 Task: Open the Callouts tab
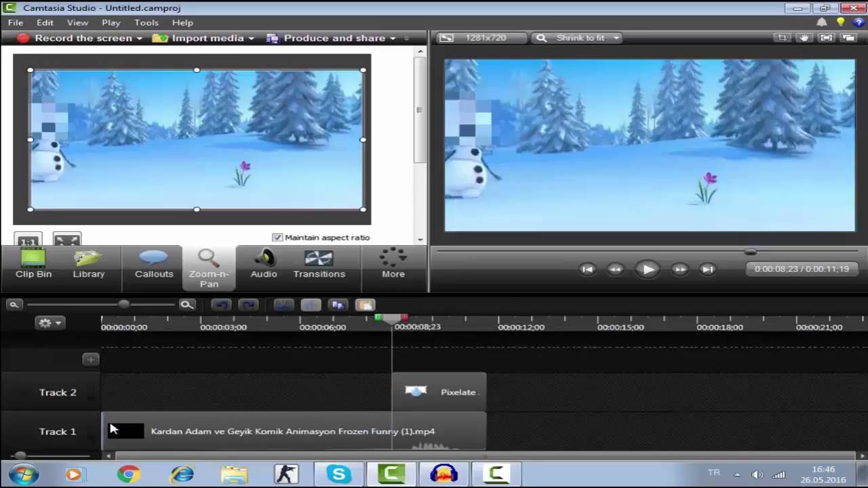coord(154,264)
